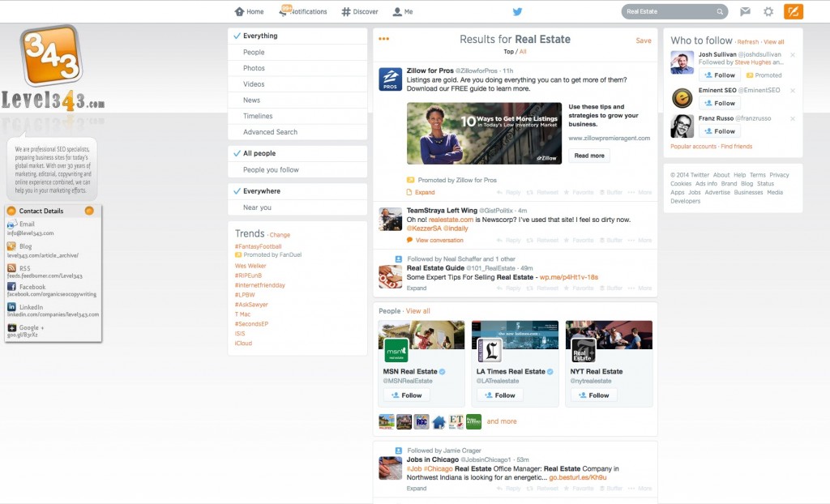Click Zillow for Pros avatar
Viewport: 830px width, 504px height.
coord(390,79)
